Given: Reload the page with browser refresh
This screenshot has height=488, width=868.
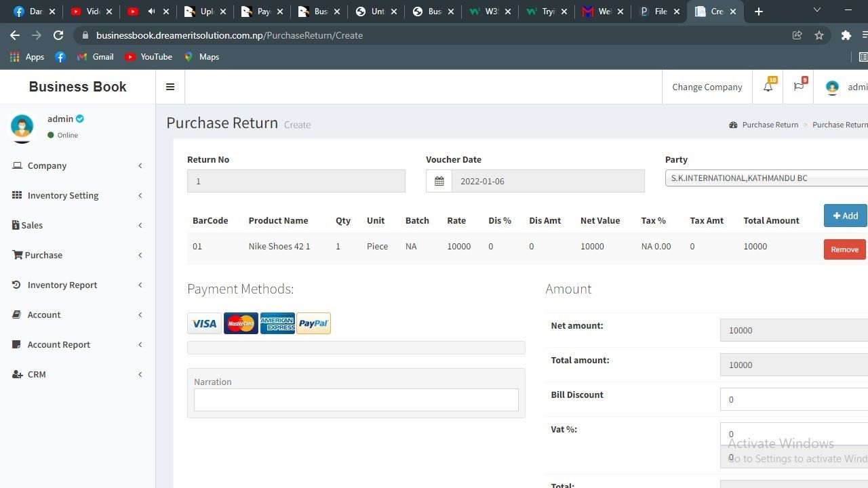Looking at the screenshot, I should 58,35.
